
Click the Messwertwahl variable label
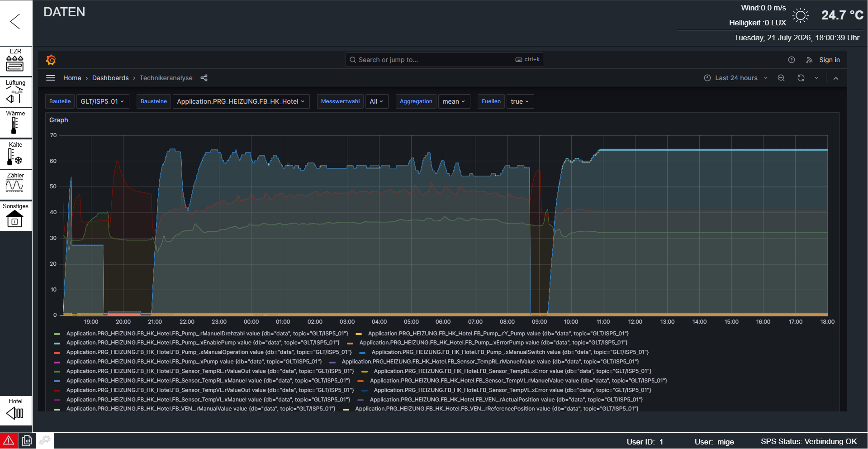pyautogui.click(x=340, y=101)
